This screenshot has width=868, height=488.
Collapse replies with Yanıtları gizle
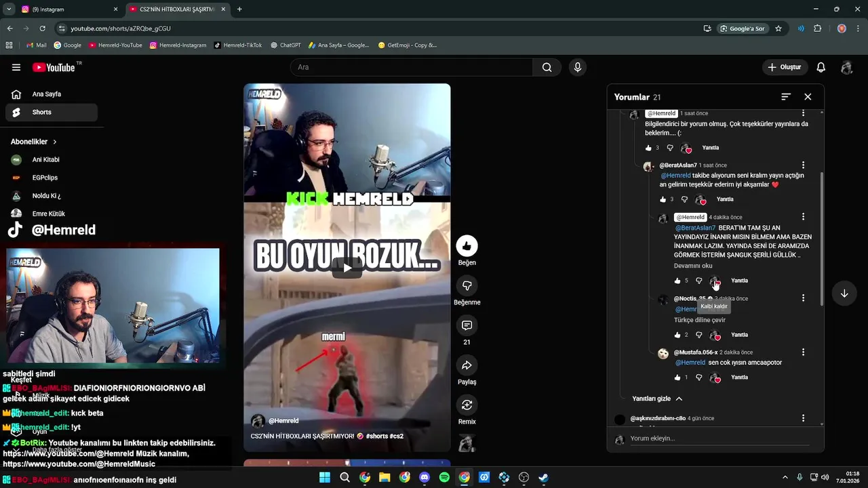coord(657,399)
